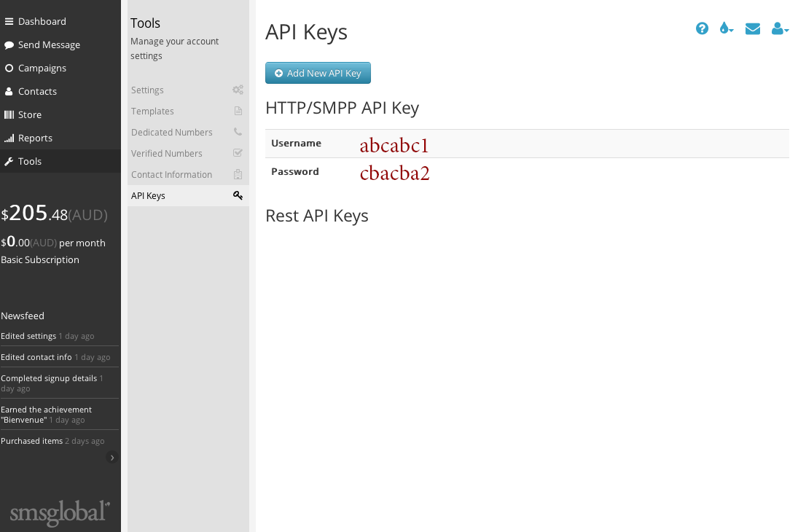
Task: Click the Dedicated Numbers phone icon
Action: click(x=238, y=132)
